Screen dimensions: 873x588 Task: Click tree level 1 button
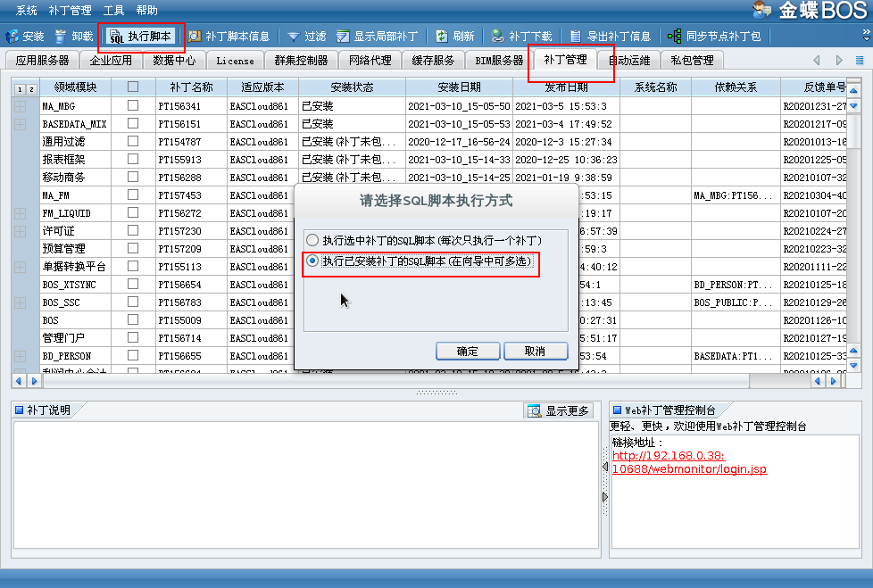click(20, 89)
